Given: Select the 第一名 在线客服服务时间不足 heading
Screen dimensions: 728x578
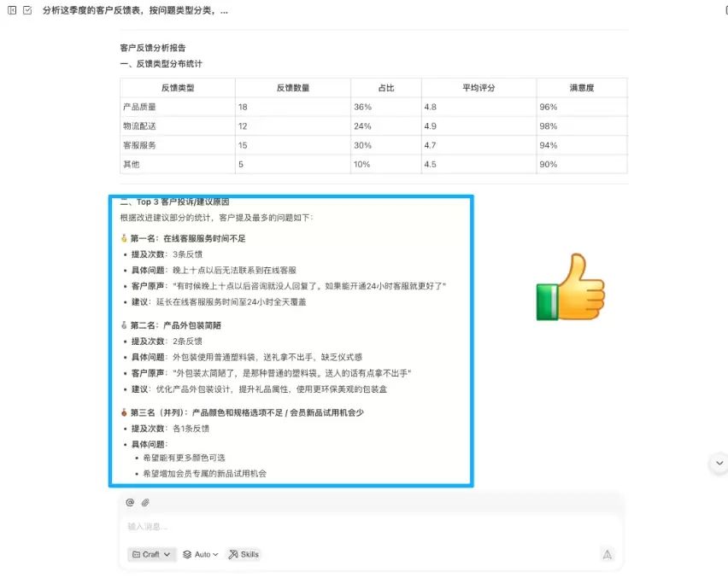Looking at the screenshot, I should point(183,238).
